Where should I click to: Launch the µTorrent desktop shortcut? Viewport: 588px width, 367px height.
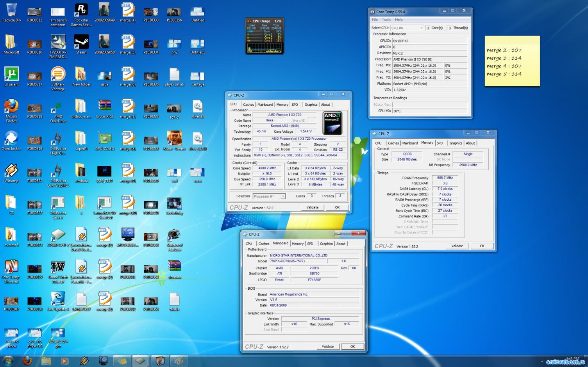(11, 77)
